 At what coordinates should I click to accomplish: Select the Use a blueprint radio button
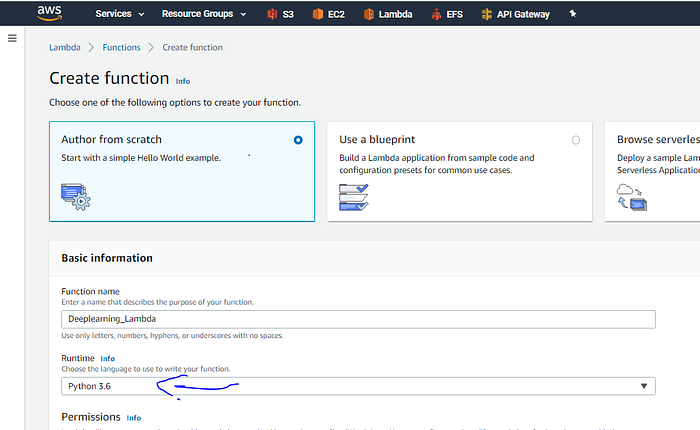click(576, 140)
